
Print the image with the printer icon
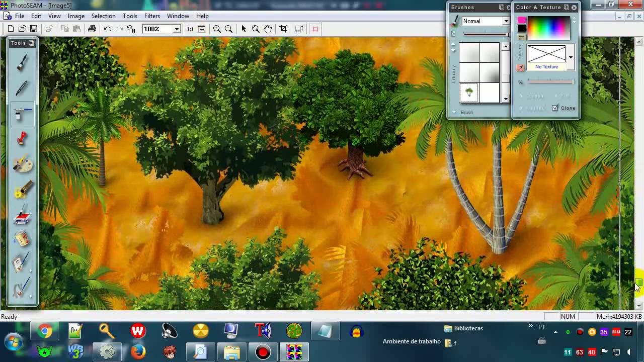92,29
